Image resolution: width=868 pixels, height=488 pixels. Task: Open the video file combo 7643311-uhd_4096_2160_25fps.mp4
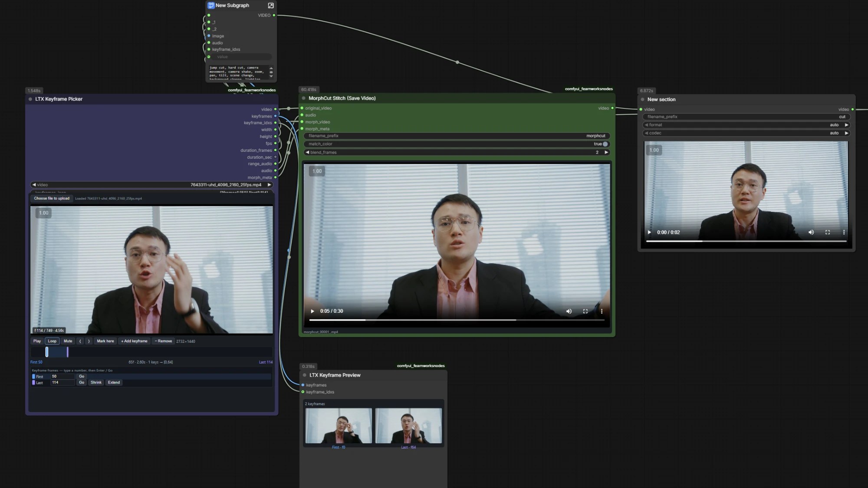click(x=151, y=185)
